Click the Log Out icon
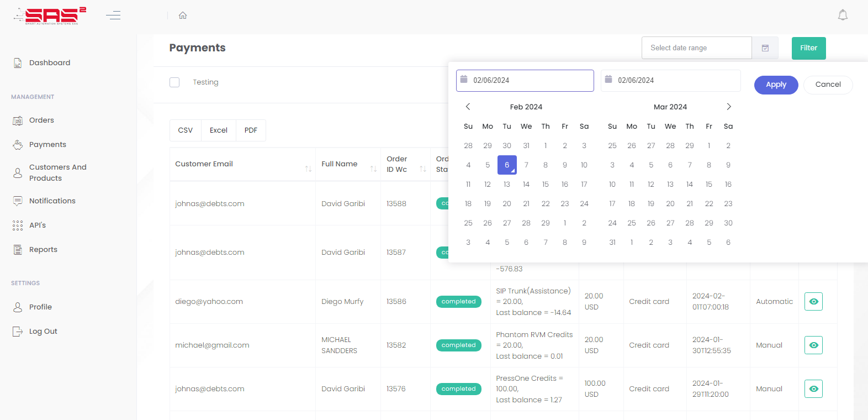 click(x=18, y=332)
